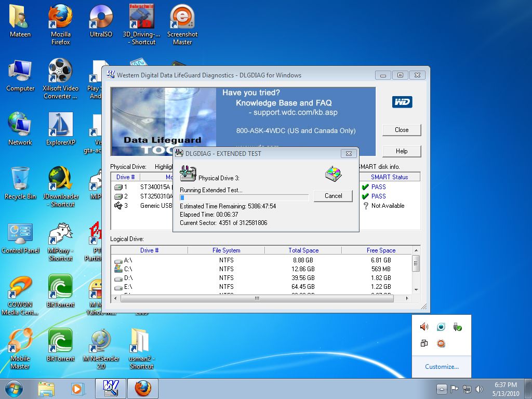Open the Computer desktop icon
532x399 pixels.
click(20, 75)
